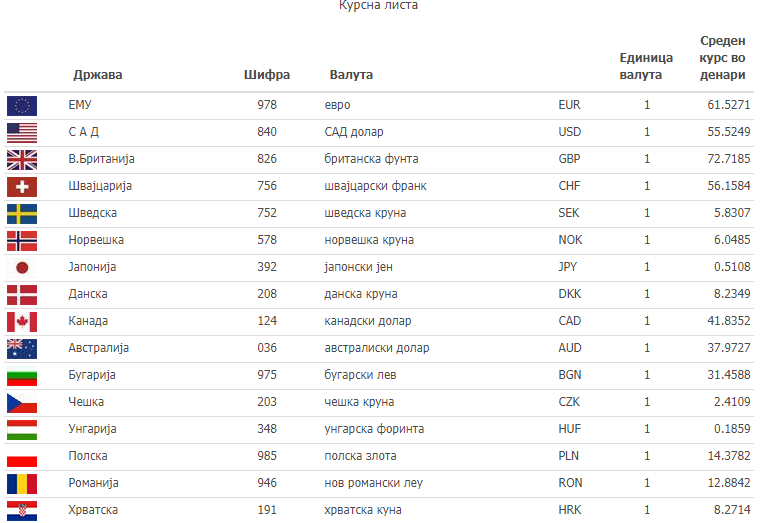Select the Swedish flag icon

tap(22, 214)
